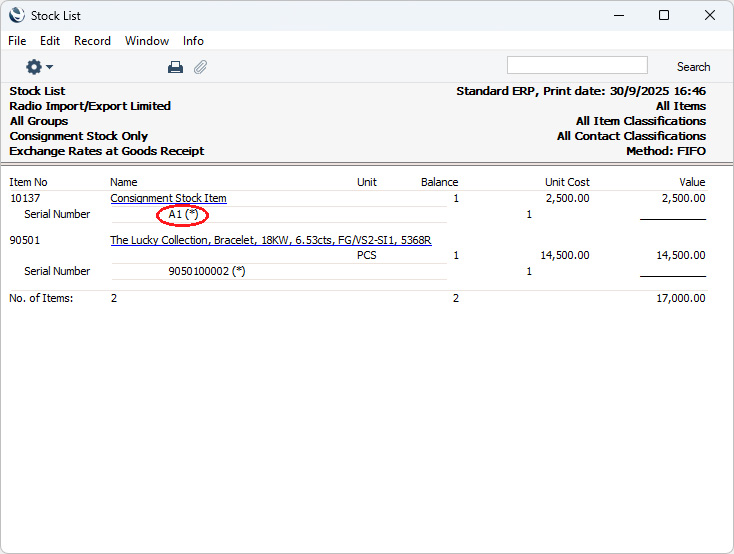Click All Item Classifications text

641,121
